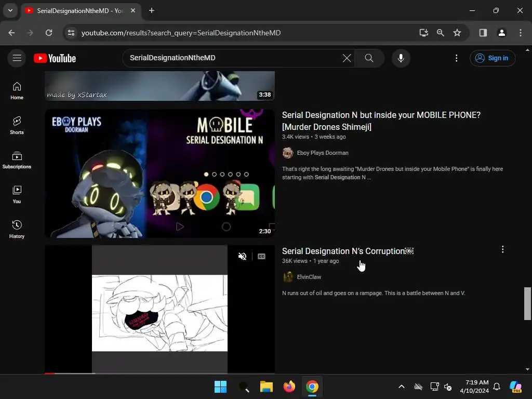Open the Chrome profile icon
Screen dimensions: 532x399
tap(501, 33)
